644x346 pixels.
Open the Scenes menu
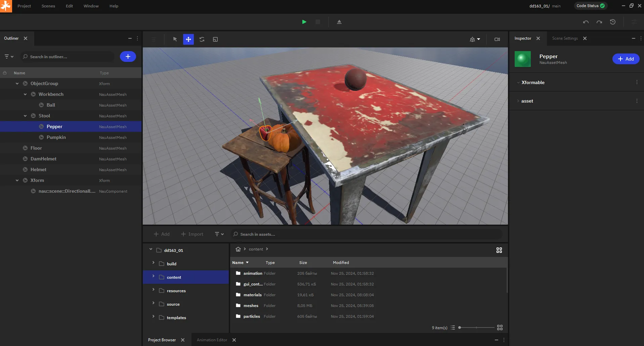[48, 6]
